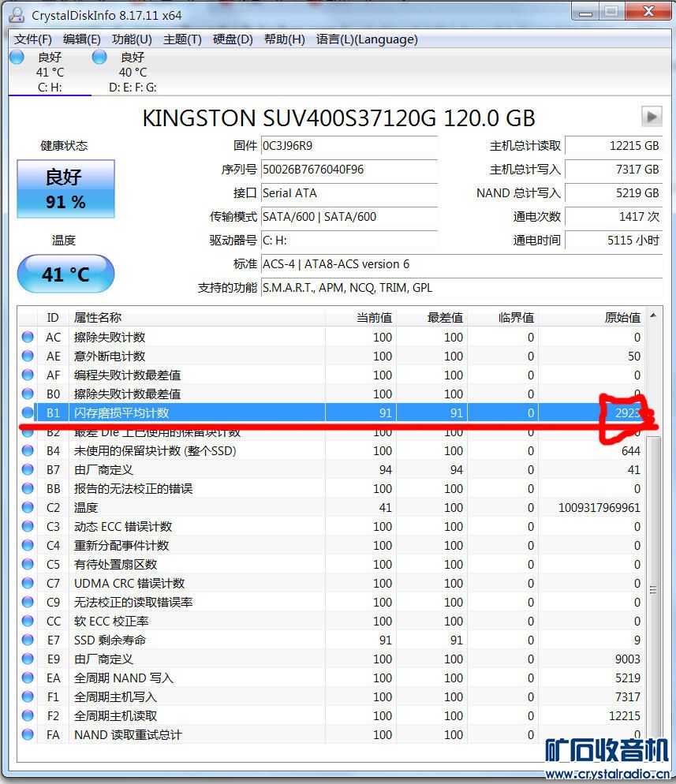Select the 全周期 NAND 写入 row
The image size is (676, 784).
331,678
